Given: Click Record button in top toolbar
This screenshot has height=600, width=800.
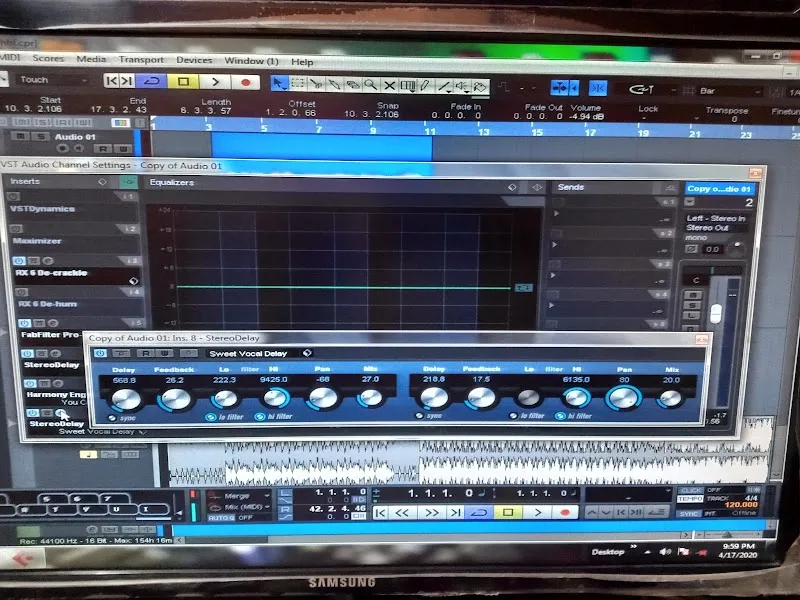Looking at the screenshot, I should point(245,82).
